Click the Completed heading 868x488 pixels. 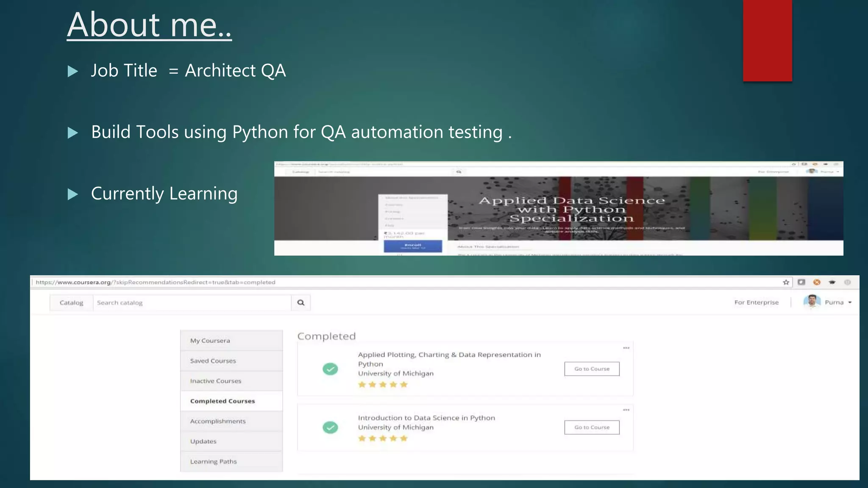click(326, 336)
